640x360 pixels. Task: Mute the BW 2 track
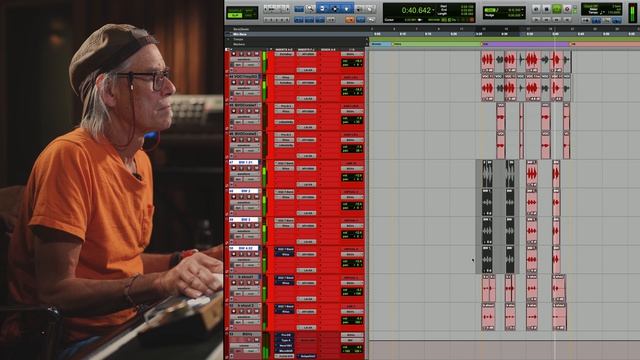[x=256, y=197]
